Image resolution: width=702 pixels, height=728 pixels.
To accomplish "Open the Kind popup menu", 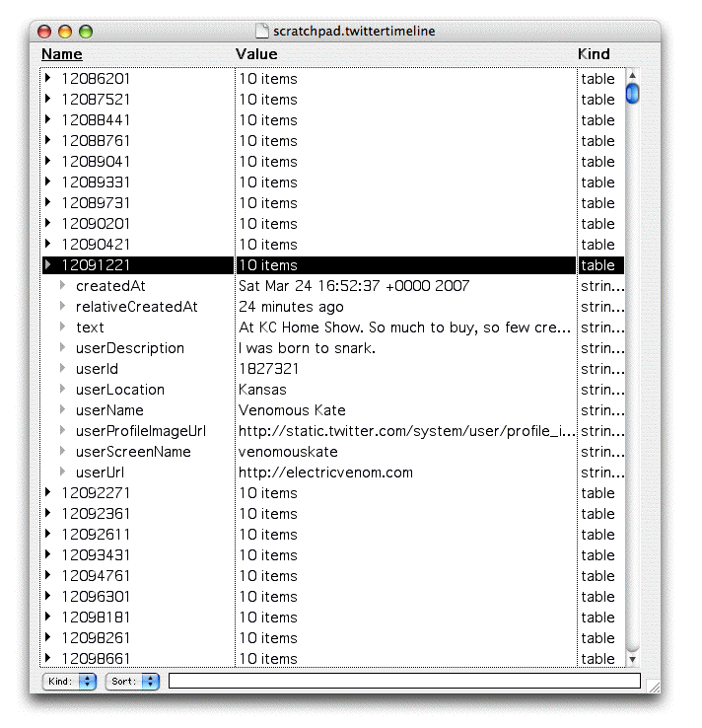I will 70,681.
